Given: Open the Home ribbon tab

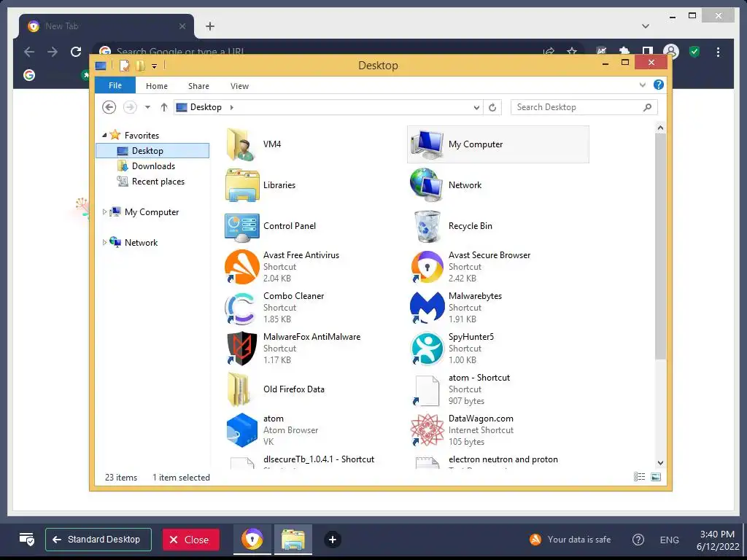Looking at the screenshot, I should tap(157, 86).
